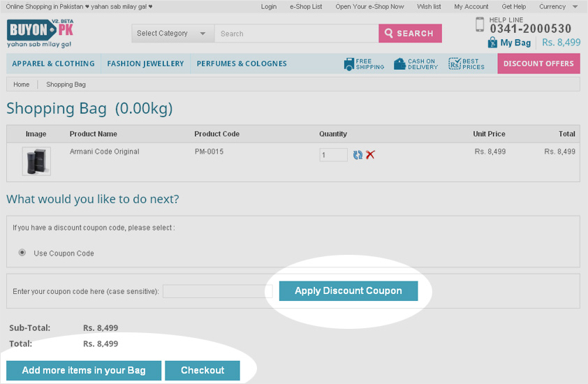Click the Checkout button
Viewport: 588px width, 384px height.
pyautogui.click(x=203, y=371)
